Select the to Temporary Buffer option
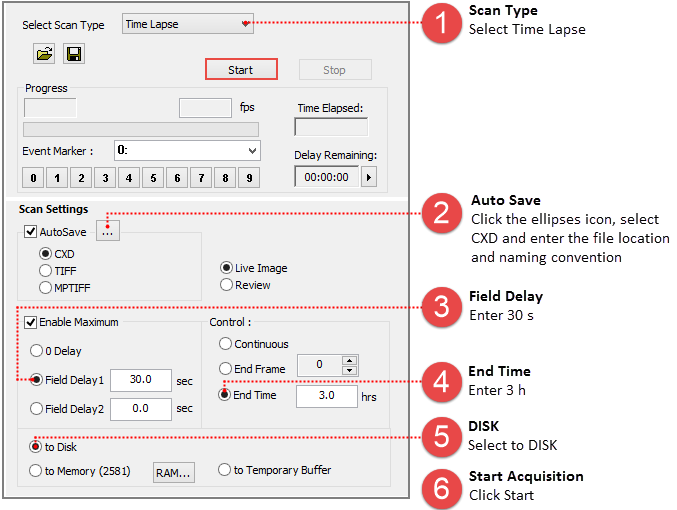Viewport: 677px width, 510px height. 225,471
